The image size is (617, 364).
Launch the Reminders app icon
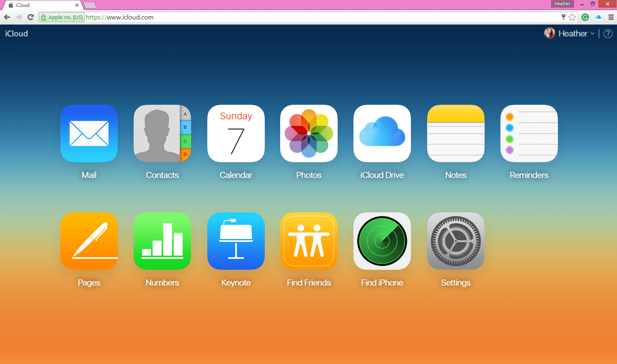pos(529,133)
